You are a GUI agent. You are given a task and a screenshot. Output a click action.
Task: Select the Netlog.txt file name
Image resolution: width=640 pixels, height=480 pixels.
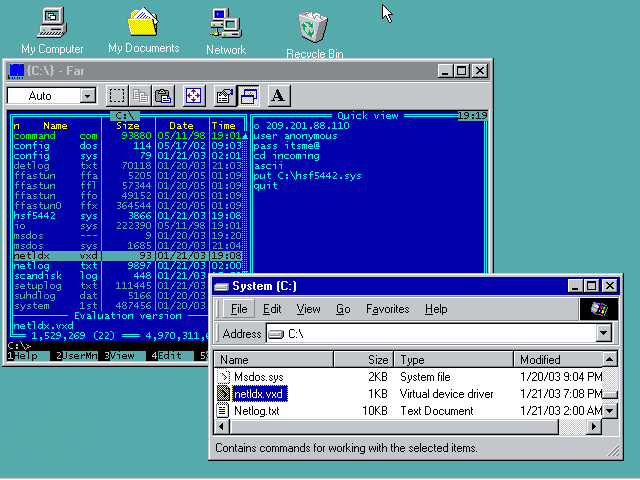coord(256,411)
